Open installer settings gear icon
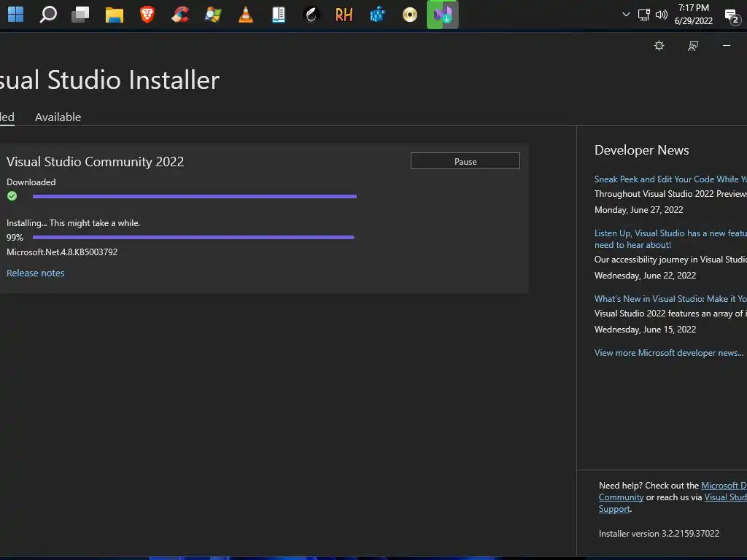 (659, 46)
